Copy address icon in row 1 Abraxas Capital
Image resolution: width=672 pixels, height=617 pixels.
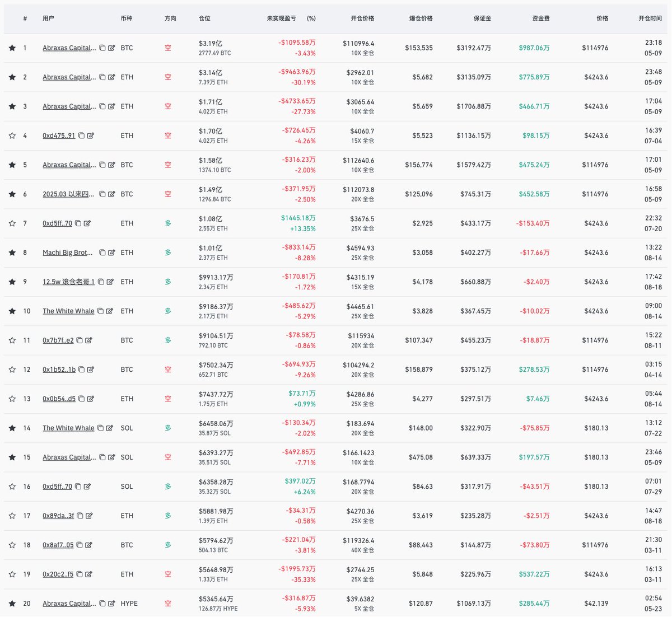pos(102,48)
